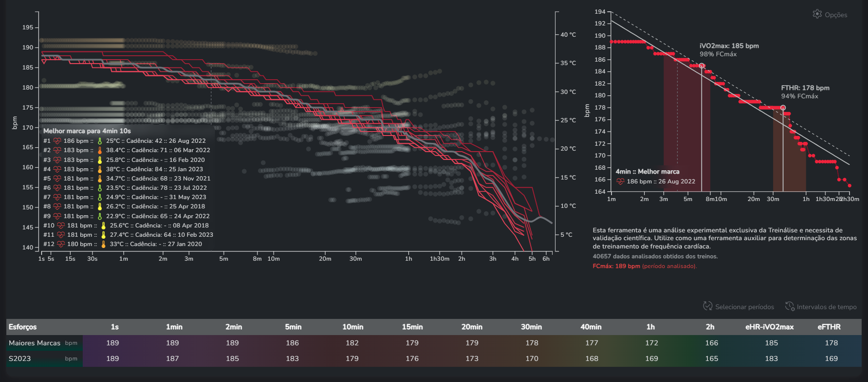This screenshot has height=382, width=868.
Task: Click the 10min column header
Action: [352, 327]
